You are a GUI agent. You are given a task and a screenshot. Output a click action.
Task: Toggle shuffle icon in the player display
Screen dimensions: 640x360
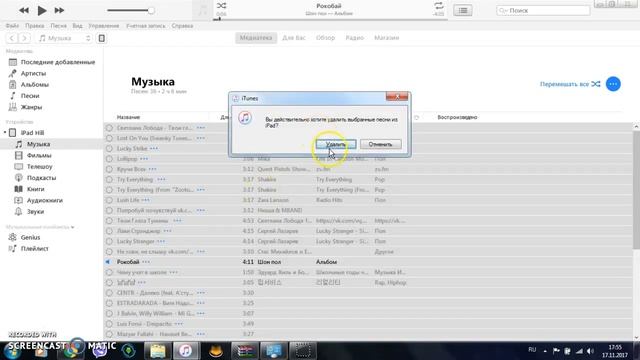click(x=221, y=6)
